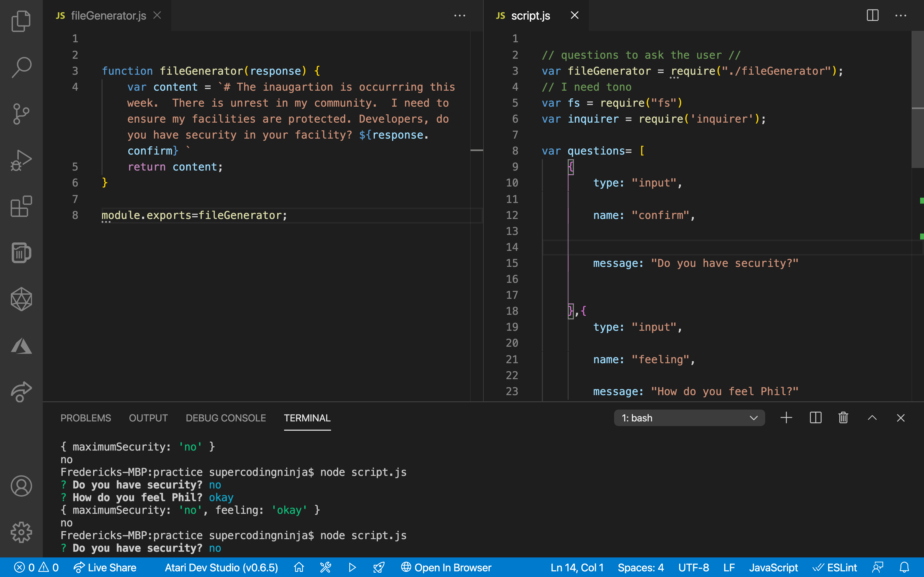The image size is (924, 577).
Task: Open the Live Share sidebar icon
Action: (x=21, y=392)
